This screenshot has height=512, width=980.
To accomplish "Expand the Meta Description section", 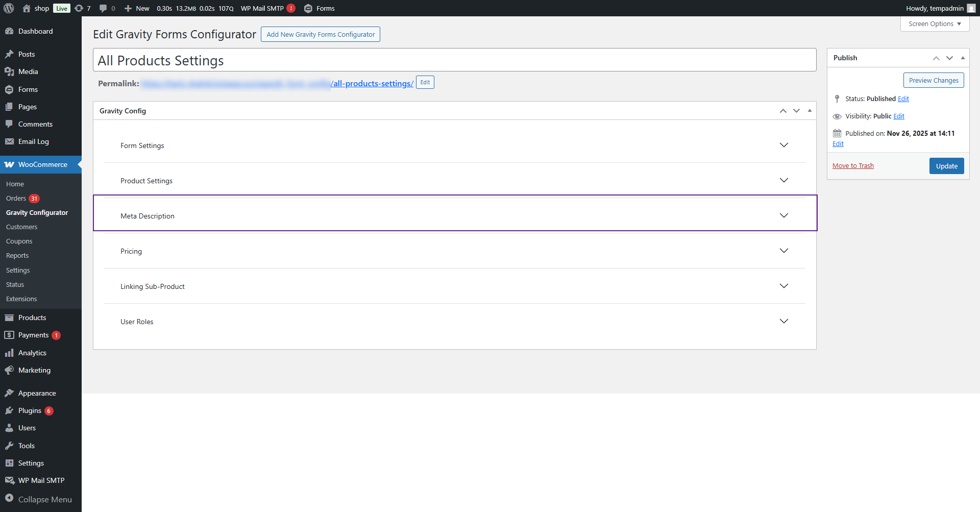I will [455, 216].
